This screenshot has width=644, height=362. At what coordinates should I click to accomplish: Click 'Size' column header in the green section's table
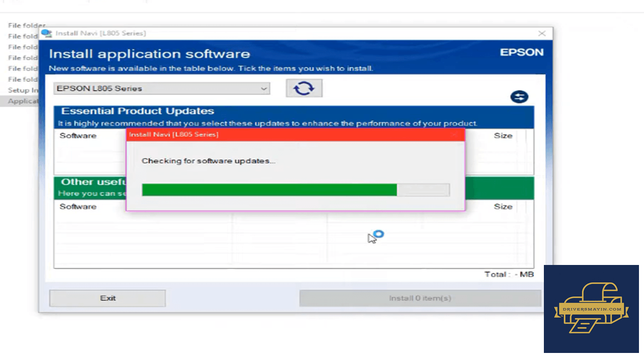[x=503, y=207]
